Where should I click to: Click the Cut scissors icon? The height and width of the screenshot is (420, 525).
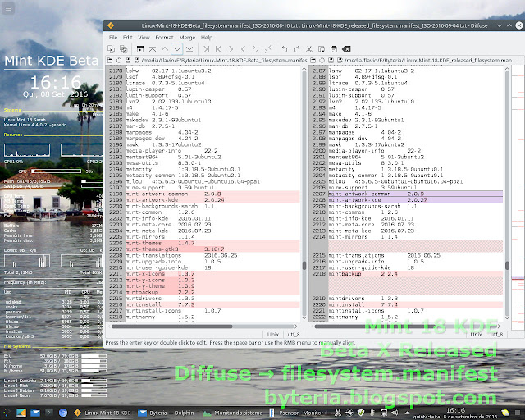[x=309, y=49]
